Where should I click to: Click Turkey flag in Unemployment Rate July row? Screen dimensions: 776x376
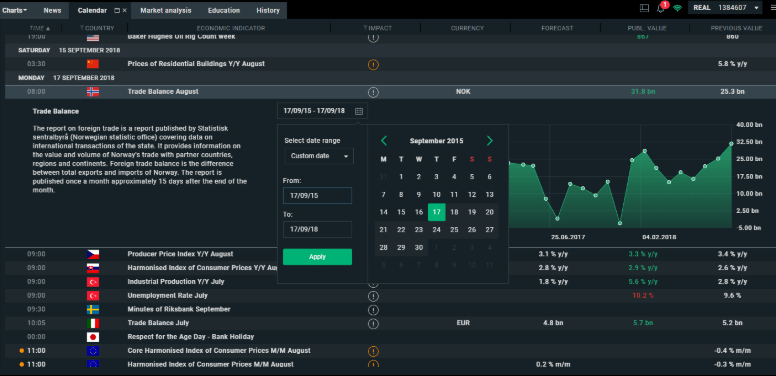(93, 296)
